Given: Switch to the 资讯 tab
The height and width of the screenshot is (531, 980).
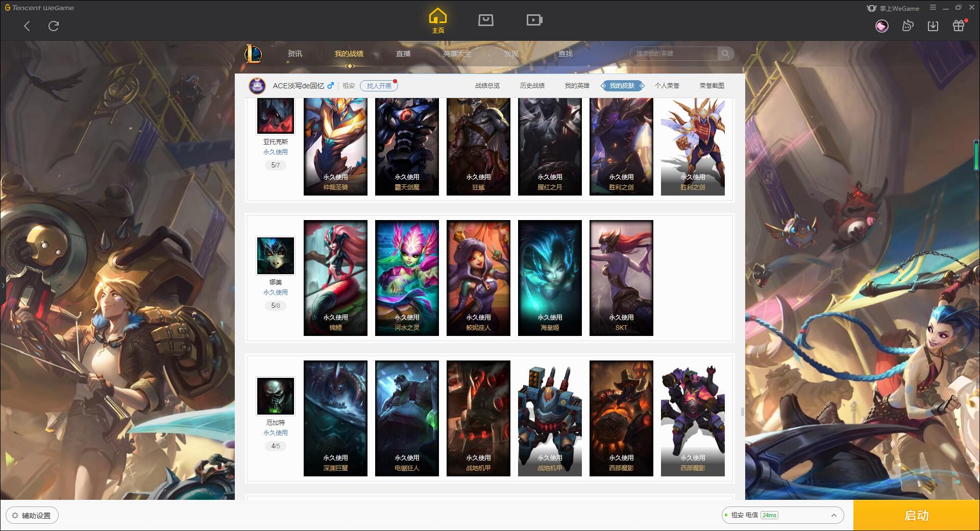Looking at the screenshot, I should (x=295, y=54).
